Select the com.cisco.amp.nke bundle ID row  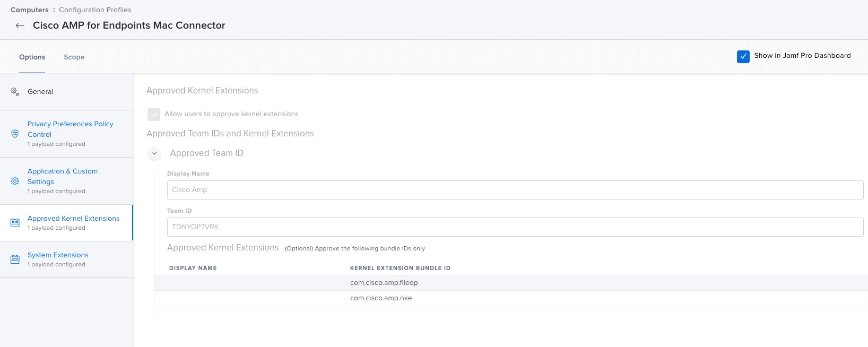(x=511, y=298)
